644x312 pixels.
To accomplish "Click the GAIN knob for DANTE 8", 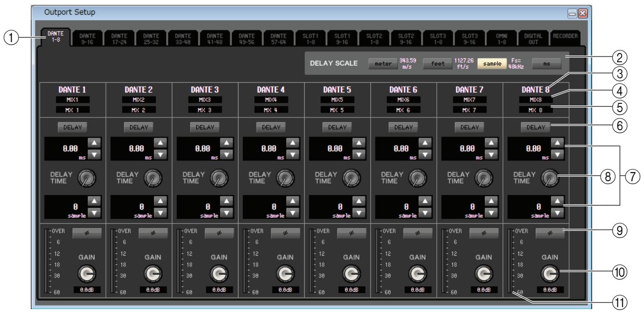I will [x=550, y=275].
